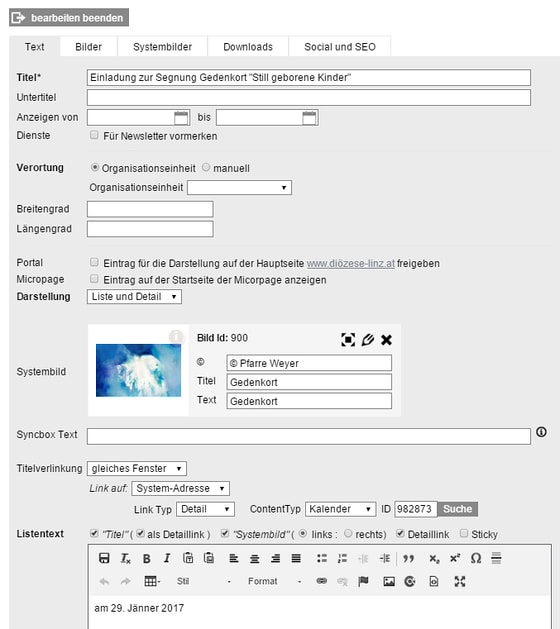This screenshot has height=629, width=560.
Task: Insert a special character (Omega icon)
Action: [476, 558]
